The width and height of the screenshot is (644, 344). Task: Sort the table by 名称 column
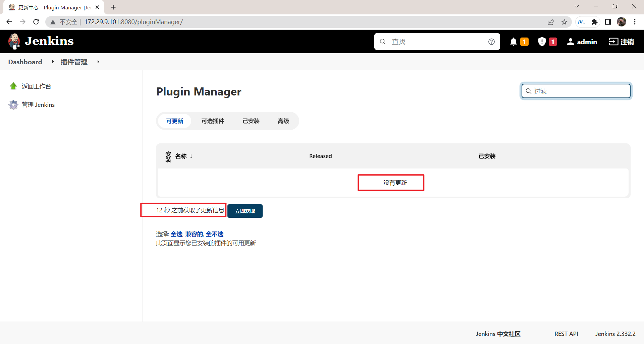pyautogui.click(x=184, y=156)
